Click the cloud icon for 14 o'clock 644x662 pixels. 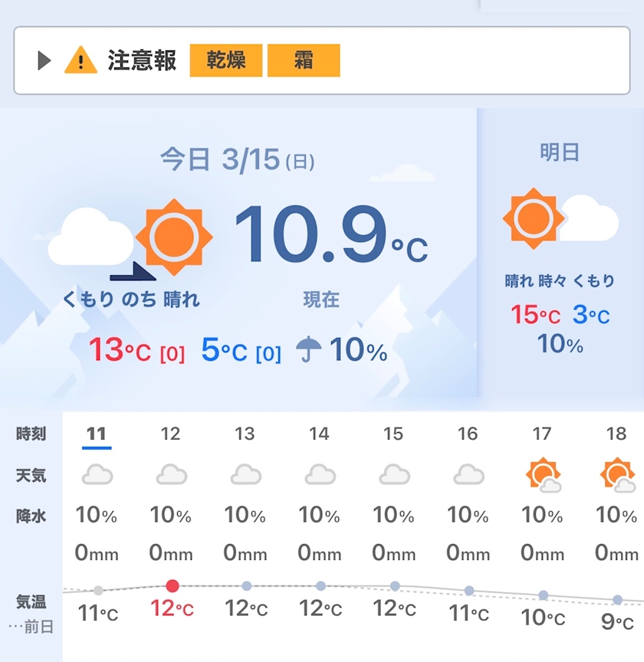click(x=320, y=476)
